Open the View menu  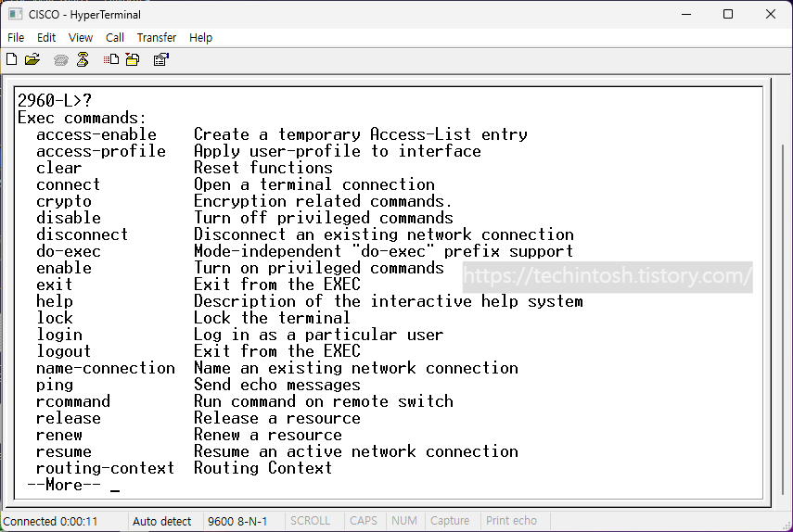tap(81, 37)
